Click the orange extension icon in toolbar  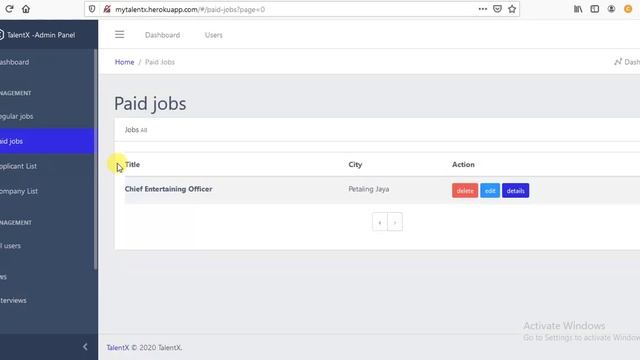(628, 9)
